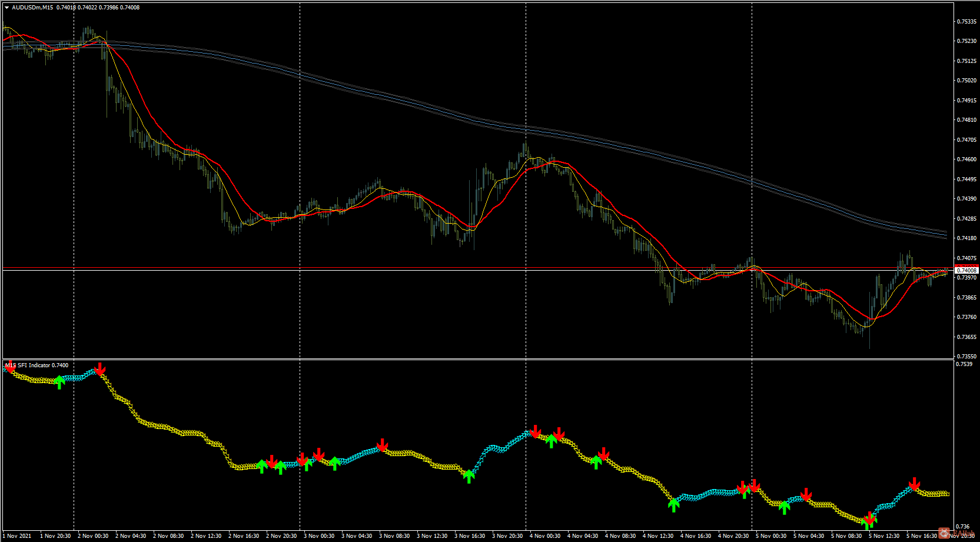The image size is (980, 542).
Task: Click the 3 Nov 04:30 time label
Action: coord(357,536)
